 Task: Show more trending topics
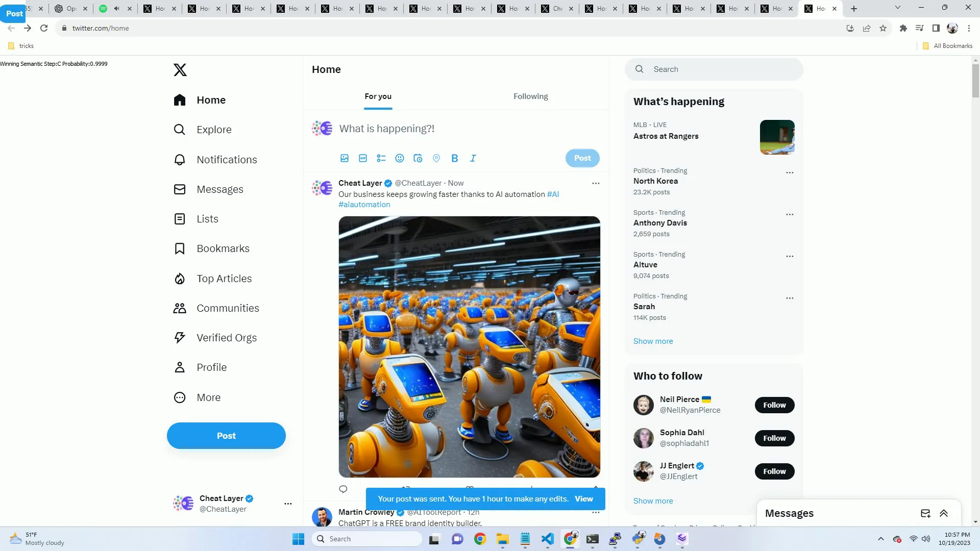[653, 341]
